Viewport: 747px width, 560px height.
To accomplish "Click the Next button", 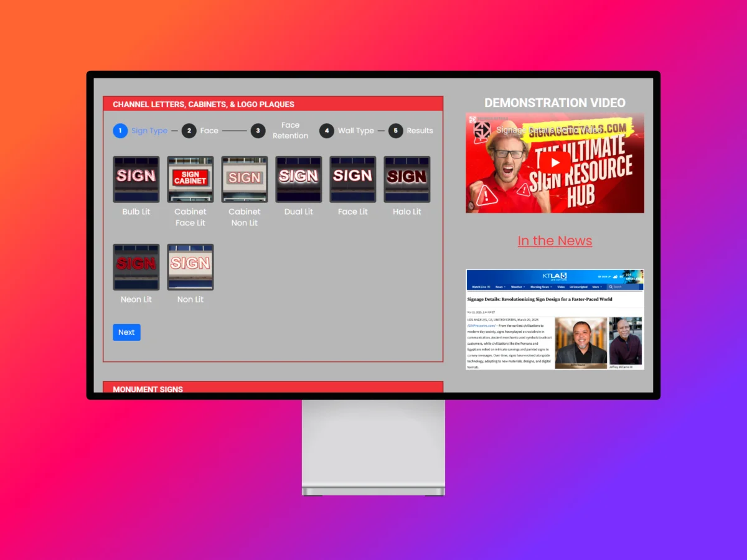I will click(126, 332).
